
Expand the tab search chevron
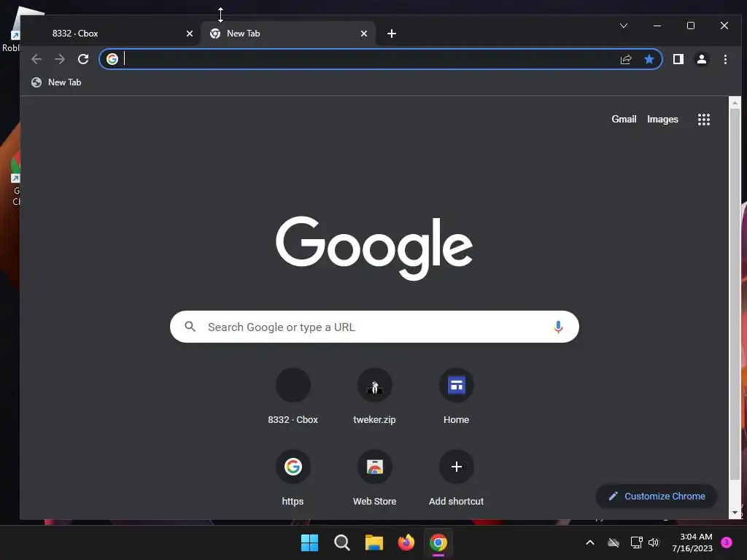[624, 26]
